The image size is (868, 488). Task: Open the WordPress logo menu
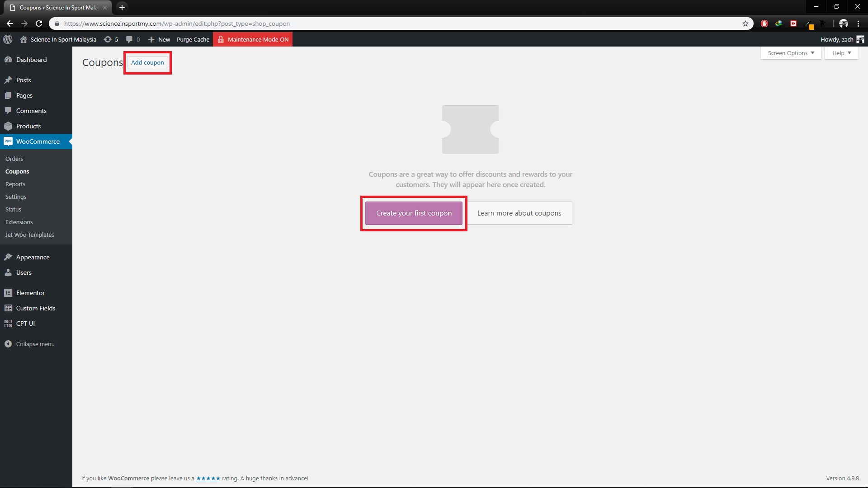click(x=8, y=39)
